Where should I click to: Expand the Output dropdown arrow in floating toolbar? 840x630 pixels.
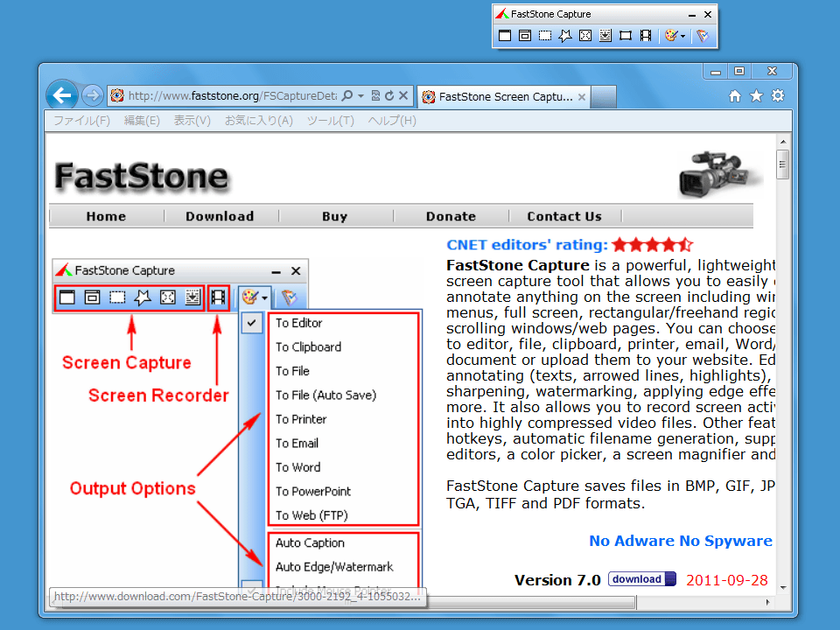[x=683, y=37]
